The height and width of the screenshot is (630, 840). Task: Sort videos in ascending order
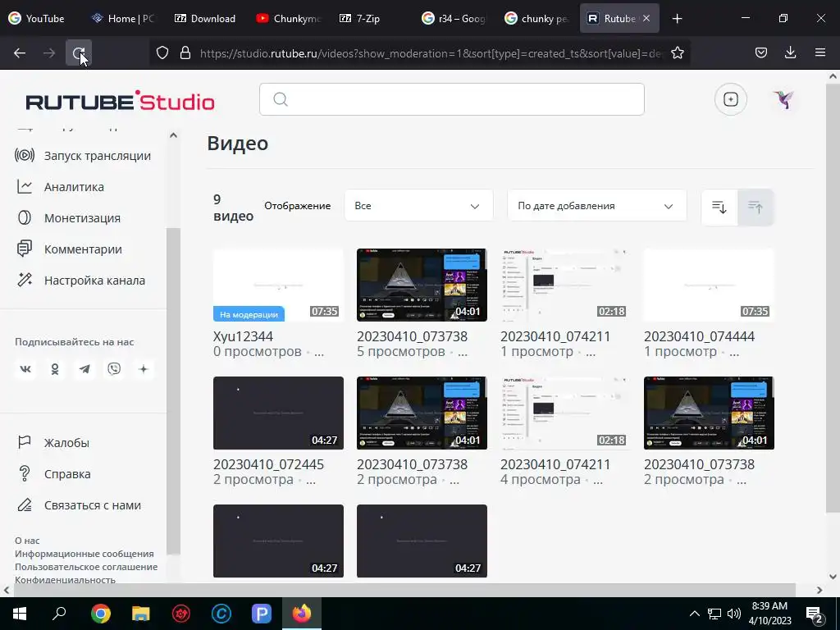pos(756,207)
